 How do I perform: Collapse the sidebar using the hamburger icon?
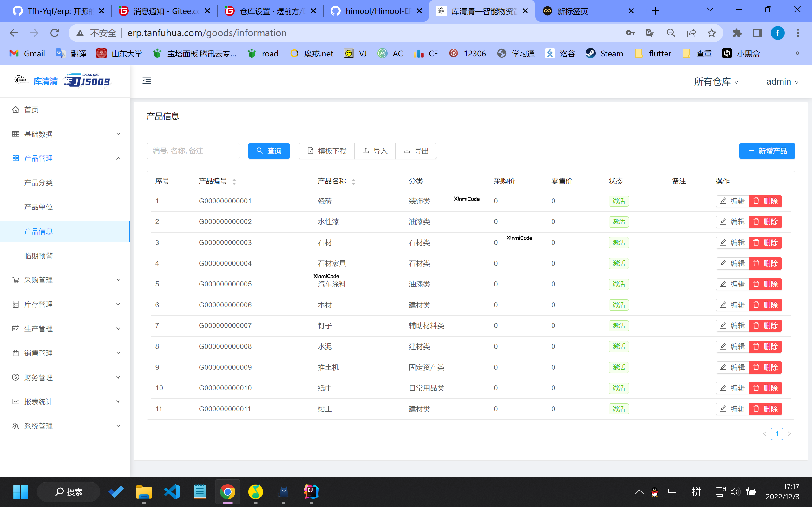pyautogui.click(x=146, y=80)
